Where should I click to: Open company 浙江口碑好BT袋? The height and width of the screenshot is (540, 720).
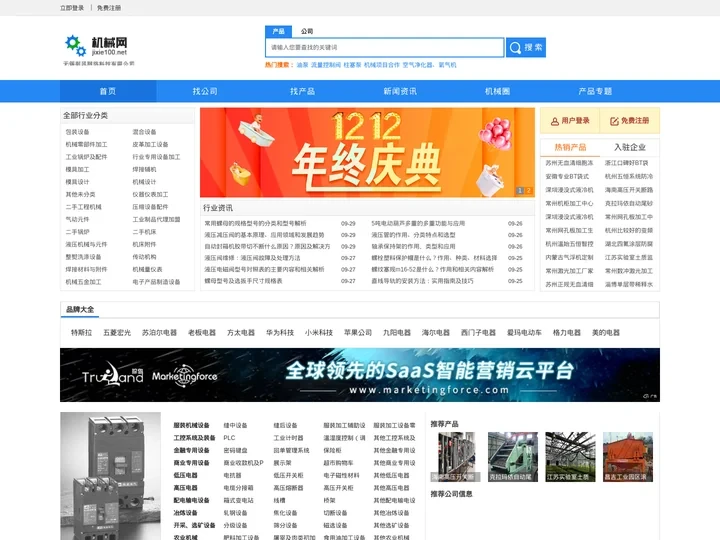(x=626, y=163)
